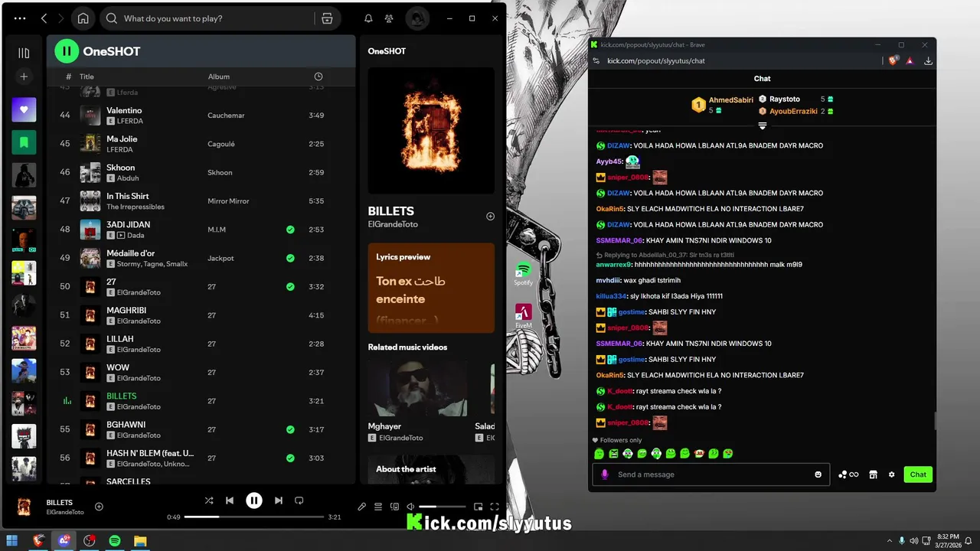Image resolution: width=980 pixels, height=551 pixels.
Task: Sort the playlist by Album column
Action: pyautogui.click(x=219, y=77)
